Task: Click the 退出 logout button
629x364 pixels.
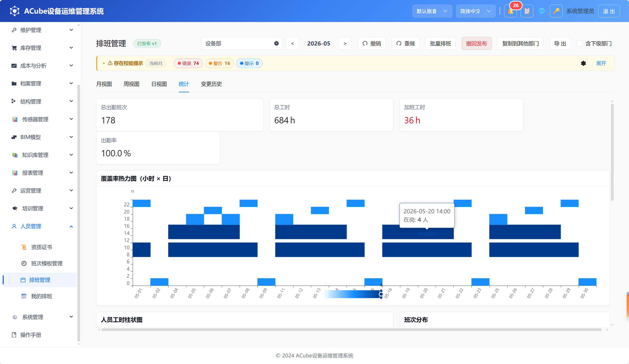Action: (609, 11)
